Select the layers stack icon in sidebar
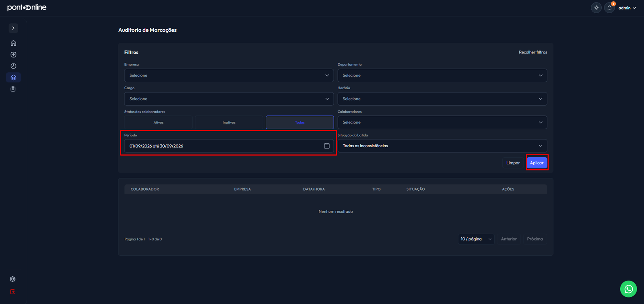The width and height of the screenshot is (644, 304). click(13, 77)
